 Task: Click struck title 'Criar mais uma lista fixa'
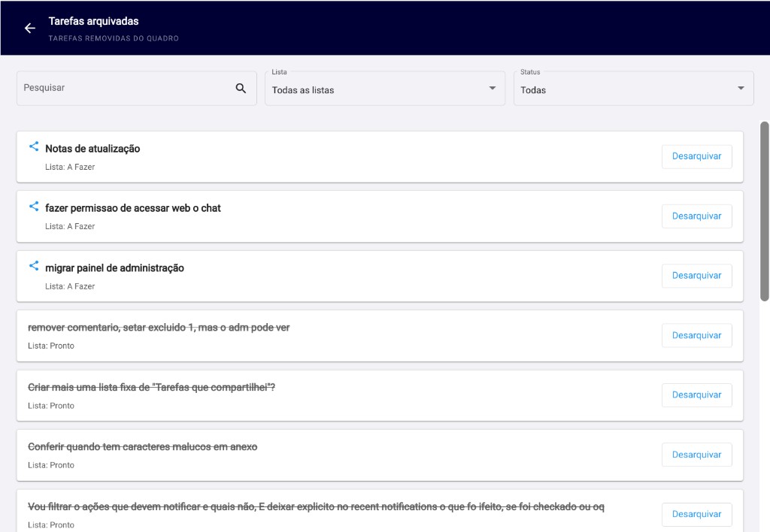(x=151, y=387)
